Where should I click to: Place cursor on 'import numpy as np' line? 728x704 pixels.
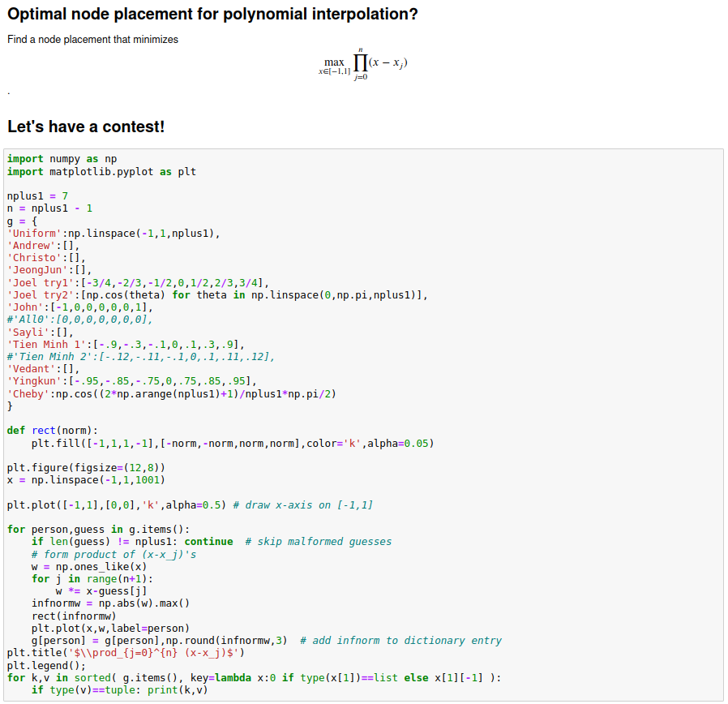pos(62,159)
